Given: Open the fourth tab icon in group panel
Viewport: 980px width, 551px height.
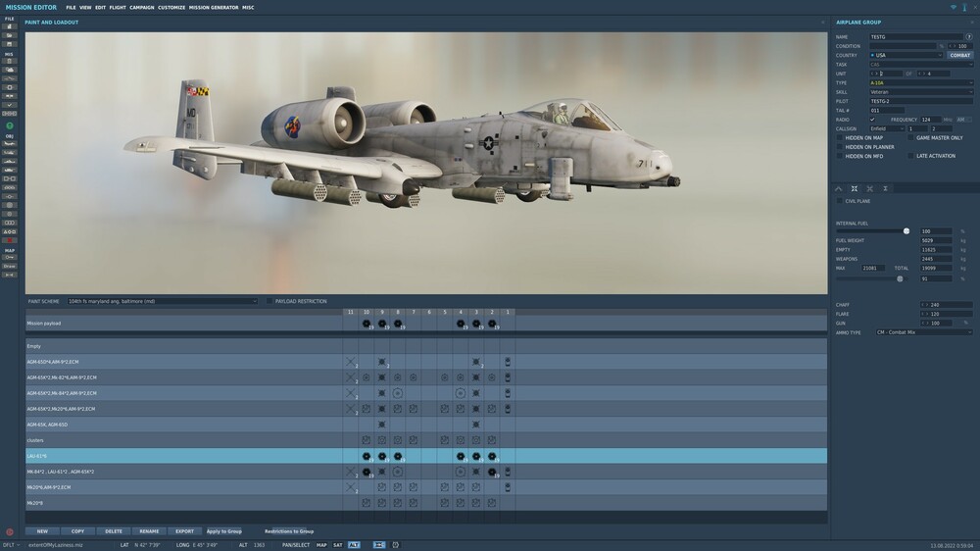Looking at the screenshot, I should 885,188.
